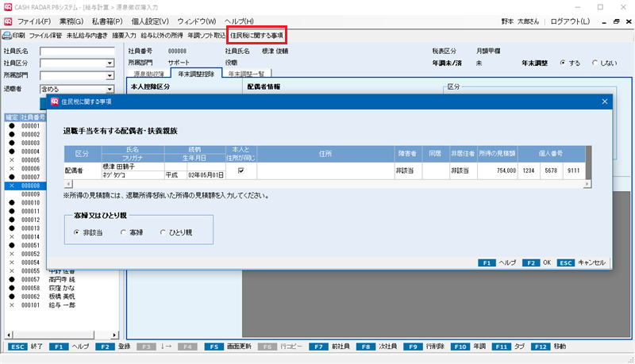
Task: Select the 寡婦 radio option
Action: point(123,232)
